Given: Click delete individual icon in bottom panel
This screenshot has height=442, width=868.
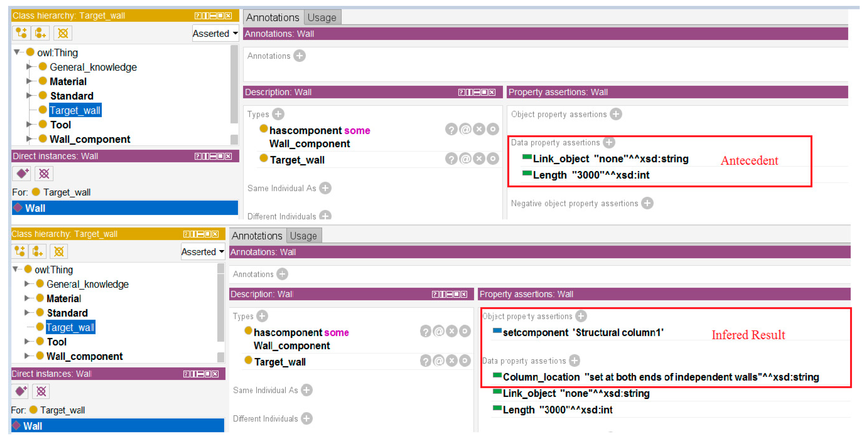Looking at the screenshot, I should coord(41,391).
